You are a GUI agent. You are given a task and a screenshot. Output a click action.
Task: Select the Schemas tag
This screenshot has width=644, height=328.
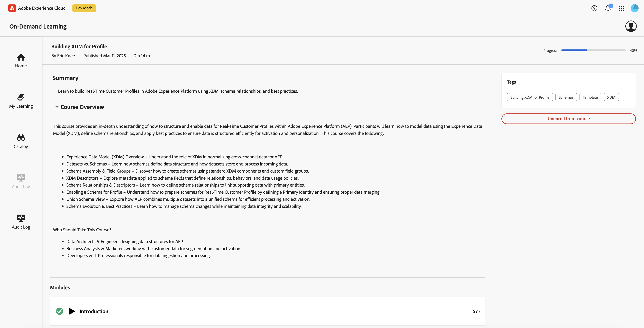pyautogui.click(x=566, y=97)
